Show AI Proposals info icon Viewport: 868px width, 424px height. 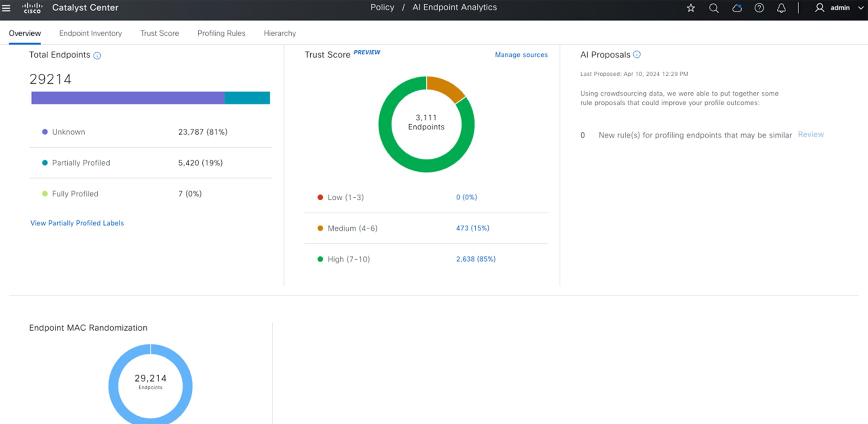pos(637,55)
